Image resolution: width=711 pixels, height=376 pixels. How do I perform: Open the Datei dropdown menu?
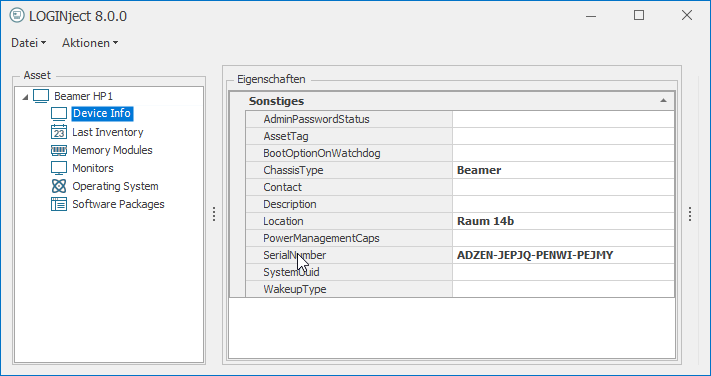coord(29,43)
